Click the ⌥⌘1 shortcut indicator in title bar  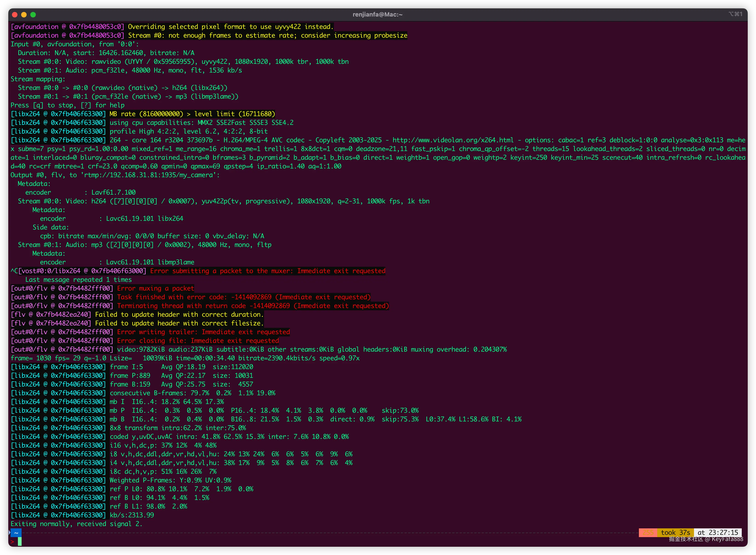coord(735,14)
